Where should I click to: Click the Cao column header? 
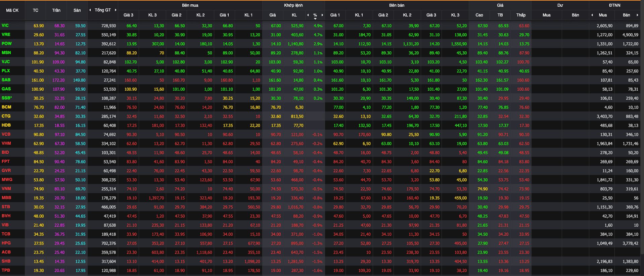479,15
